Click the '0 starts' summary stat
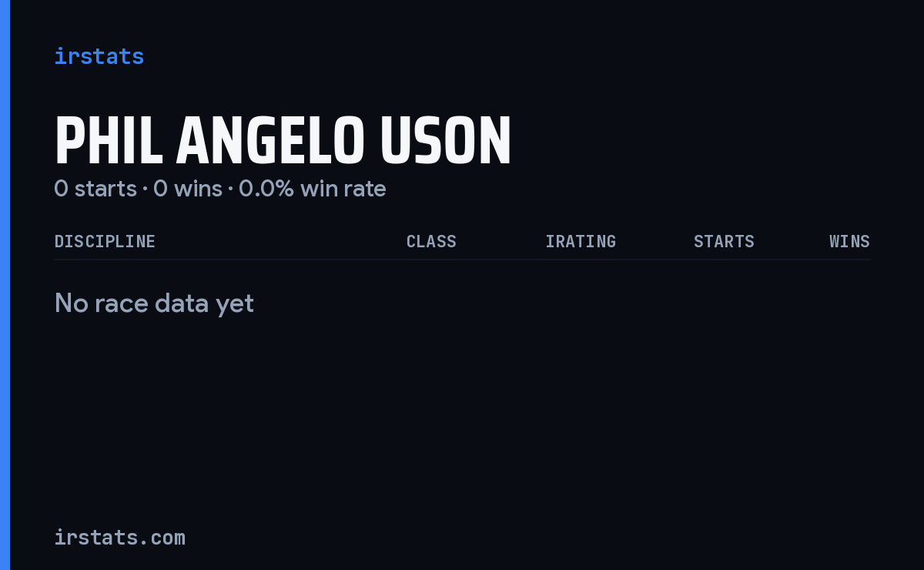 95,189
